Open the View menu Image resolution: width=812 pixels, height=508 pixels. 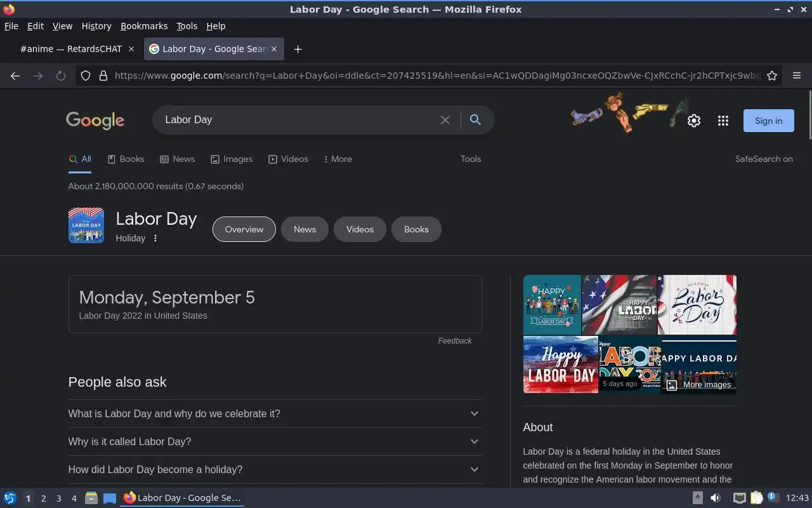click(x=62, y=26)
